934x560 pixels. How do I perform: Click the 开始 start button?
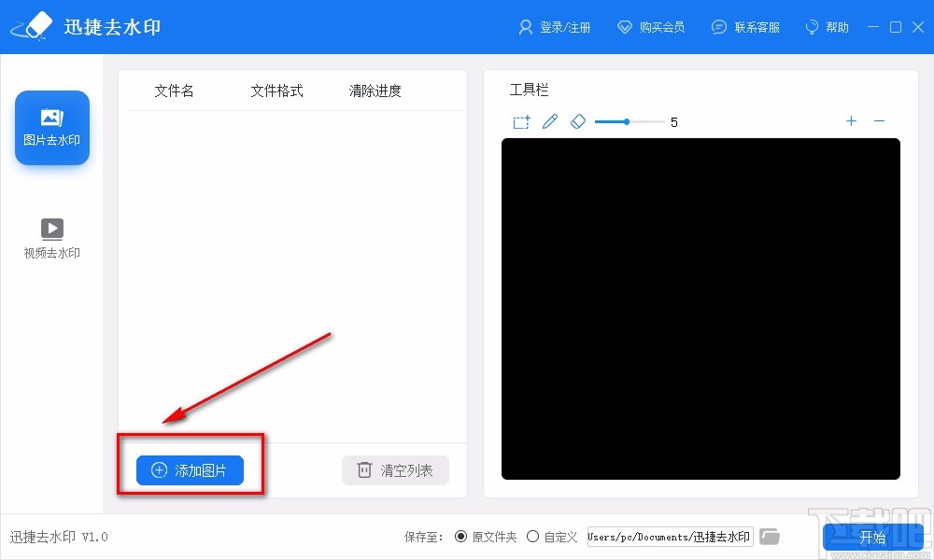pyautogui.click(x=872, y=538)
